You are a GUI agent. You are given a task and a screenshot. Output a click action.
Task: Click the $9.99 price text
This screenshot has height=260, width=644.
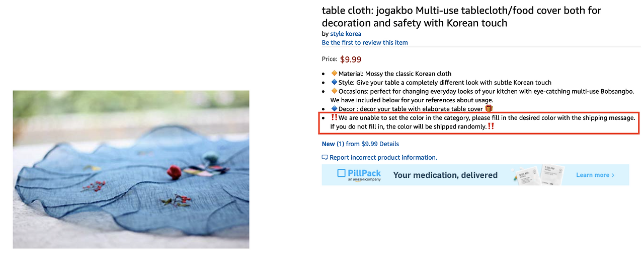[x=351, y=59]
